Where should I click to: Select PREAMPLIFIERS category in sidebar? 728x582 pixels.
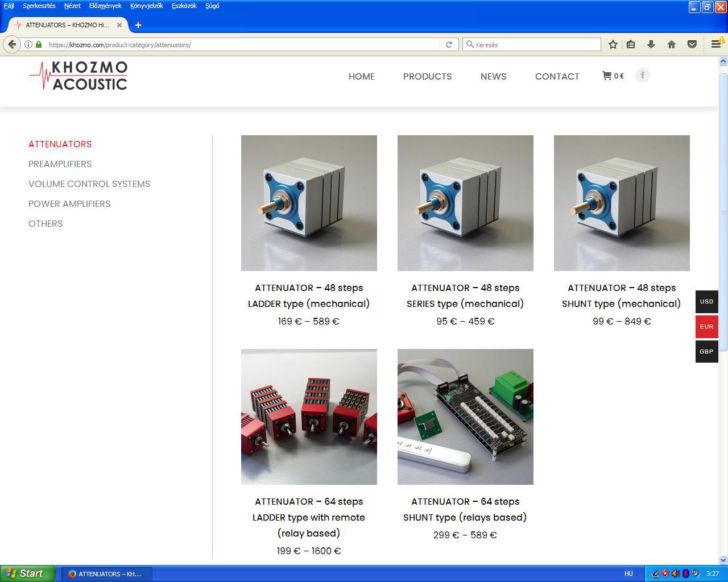click(x=60, y=164)
